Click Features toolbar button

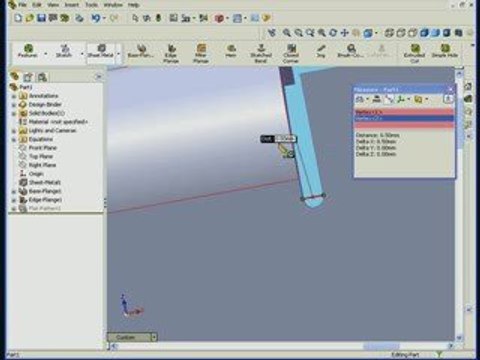coord(28,51)
